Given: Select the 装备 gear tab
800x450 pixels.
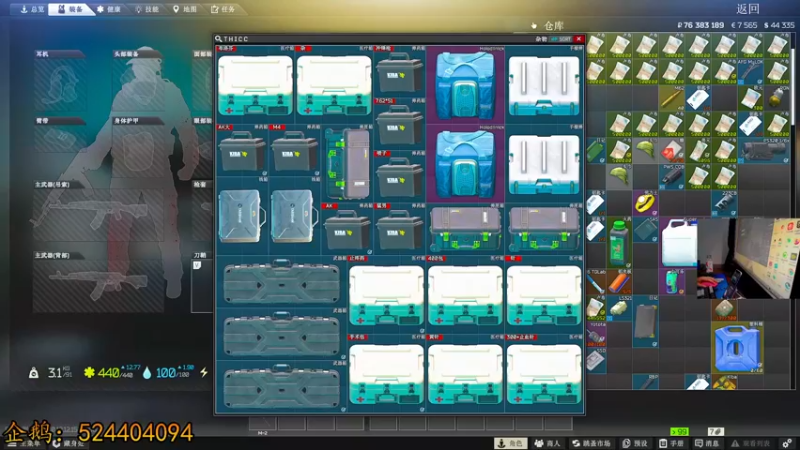Looking at the screenshot, I should [70, 9].
